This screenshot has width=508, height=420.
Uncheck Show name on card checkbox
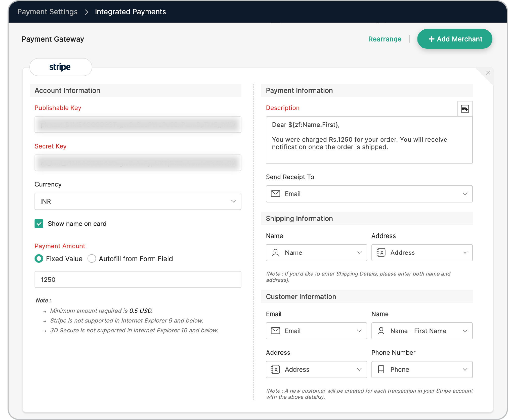coord(39,224)
